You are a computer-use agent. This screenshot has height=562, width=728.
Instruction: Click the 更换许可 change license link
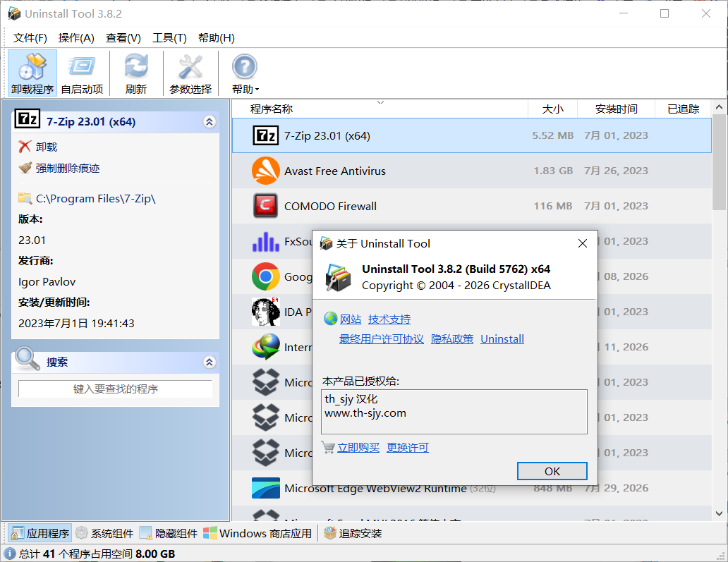point(408,447)
